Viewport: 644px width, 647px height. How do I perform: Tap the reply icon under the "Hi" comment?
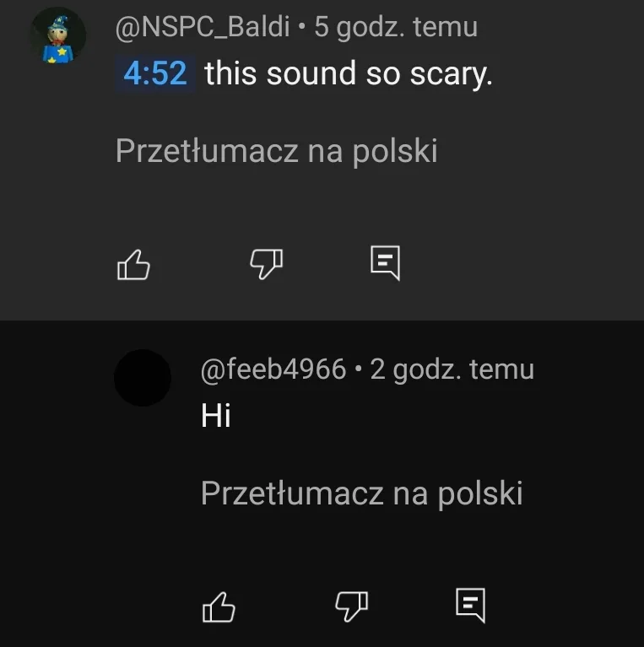(x=470, y=604)
